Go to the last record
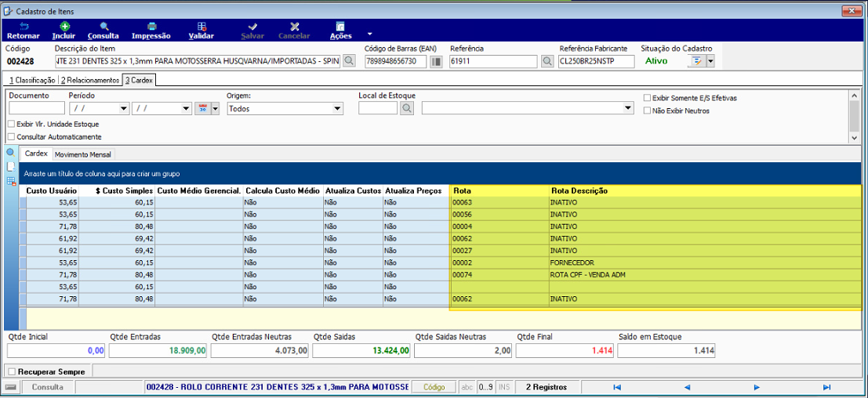868x398 pixels. click(826, 387)
